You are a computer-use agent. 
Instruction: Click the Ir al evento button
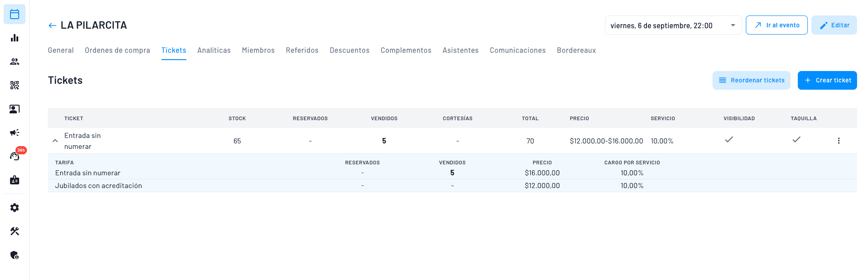(x=777, y=25)
